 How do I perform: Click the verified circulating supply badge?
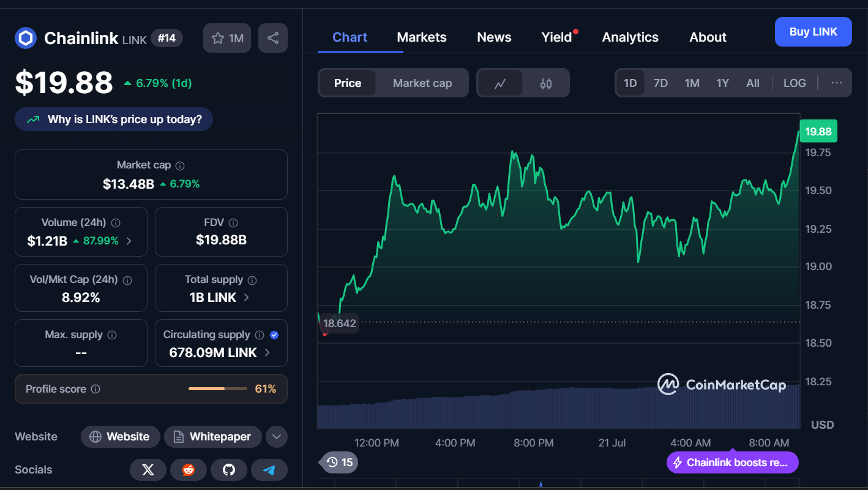274,335
